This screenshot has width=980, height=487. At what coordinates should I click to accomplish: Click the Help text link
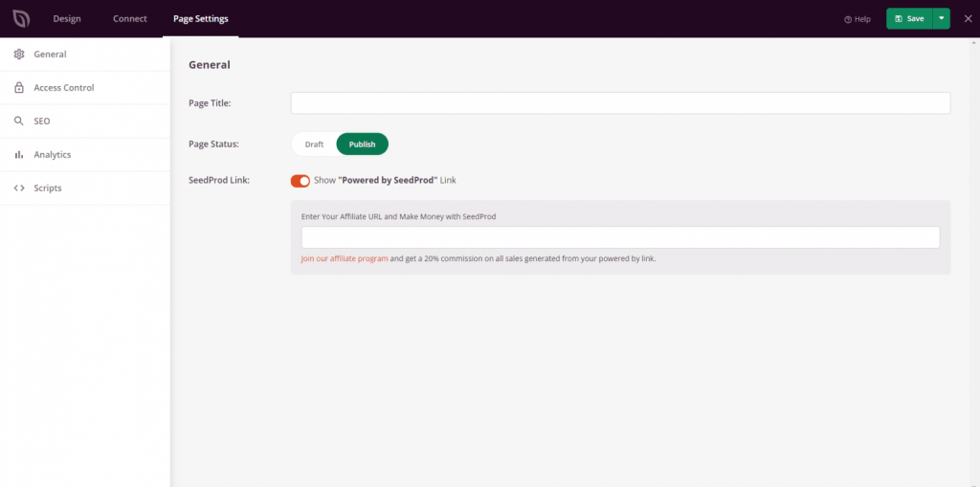[x=862, y=19]
